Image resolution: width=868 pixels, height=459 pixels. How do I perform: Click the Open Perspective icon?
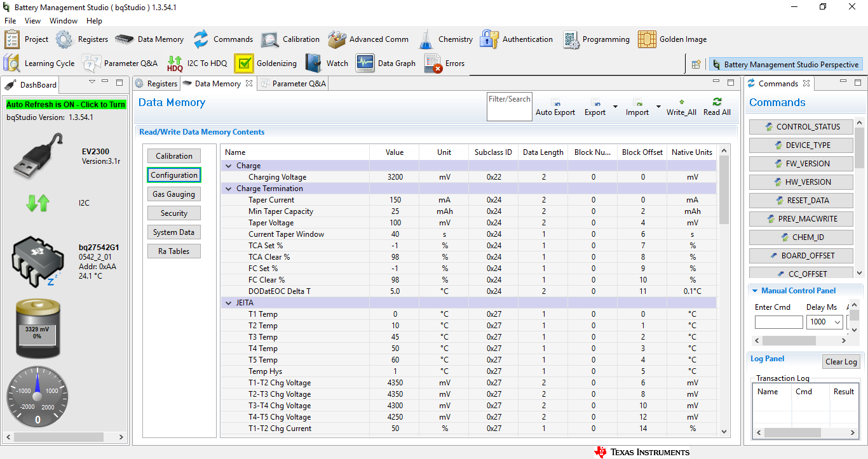click(x=696, y=64)
